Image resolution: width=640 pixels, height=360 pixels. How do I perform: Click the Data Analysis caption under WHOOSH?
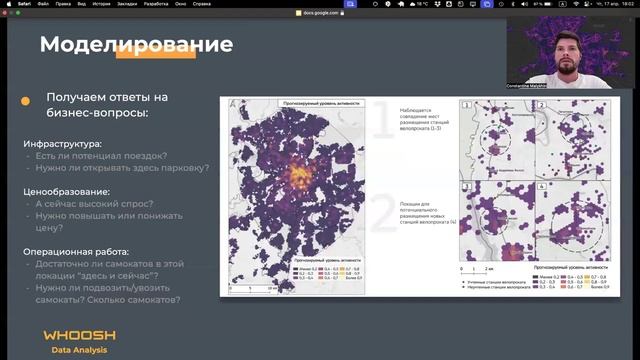click(x=79, y=350)
